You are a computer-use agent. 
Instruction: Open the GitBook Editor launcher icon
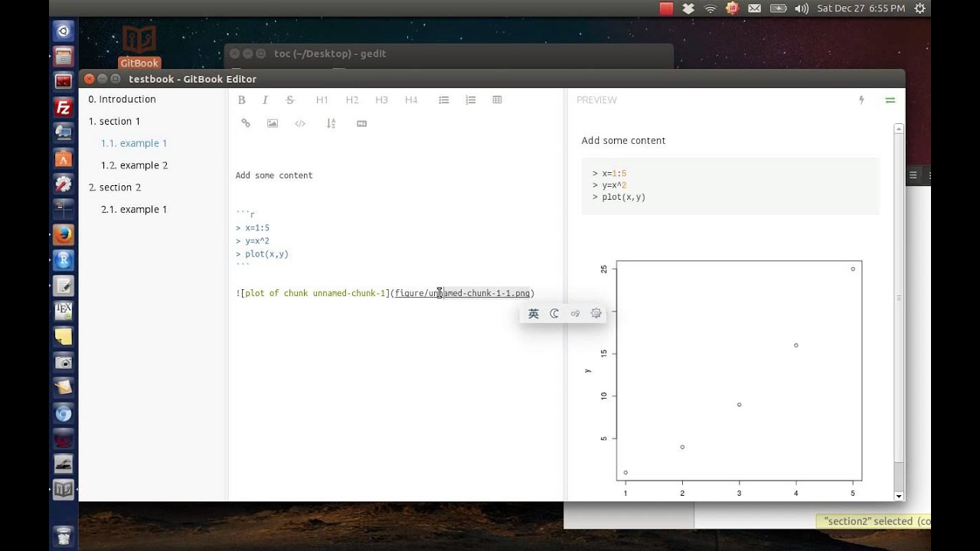(64, 490)
